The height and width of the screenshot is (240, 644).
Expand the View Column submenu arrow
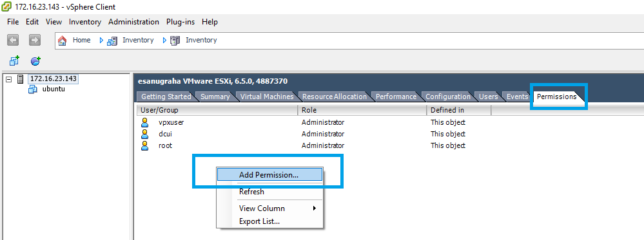[x=315, y=208]
